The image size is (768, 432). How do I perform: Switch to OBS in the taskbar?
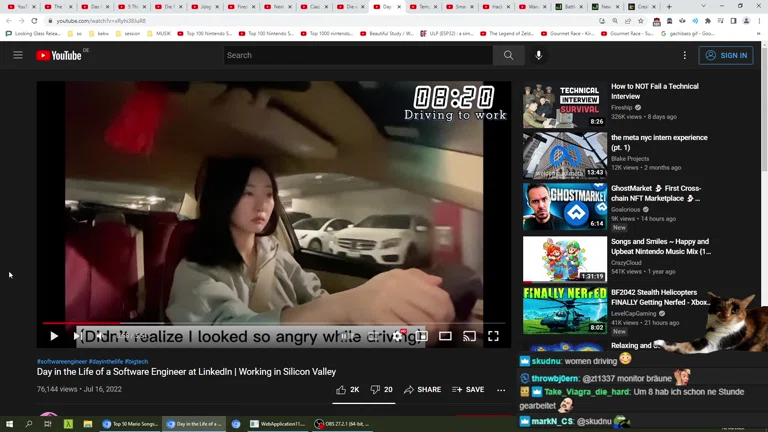tap(343, 424)
